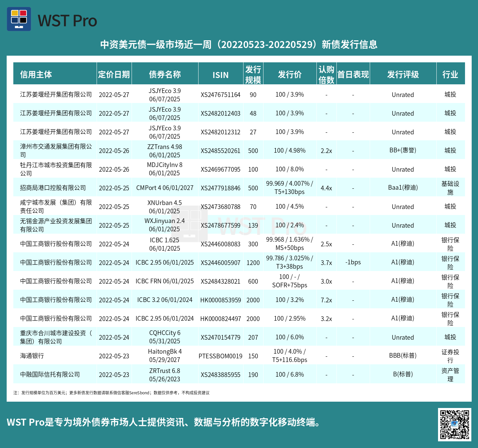Click subscription multiple 7.2x
This screenshot has height=448, width=478.
[x=326, y=300]
